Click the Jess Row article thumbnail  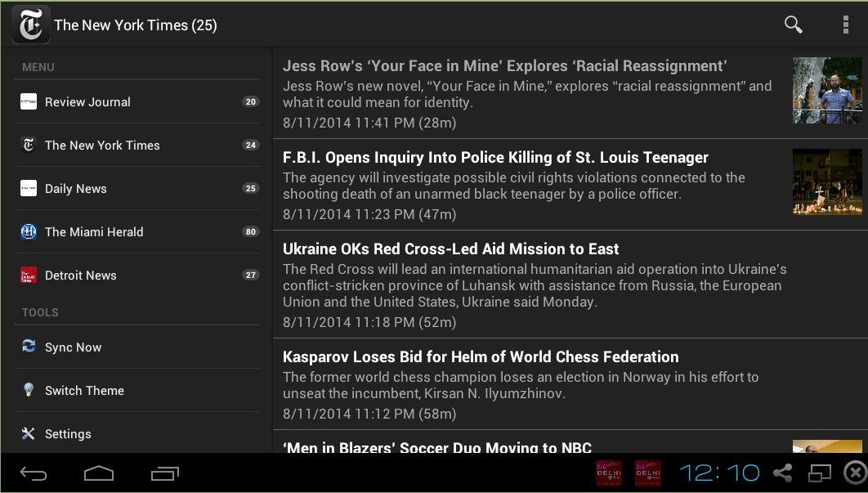(827, 90)
